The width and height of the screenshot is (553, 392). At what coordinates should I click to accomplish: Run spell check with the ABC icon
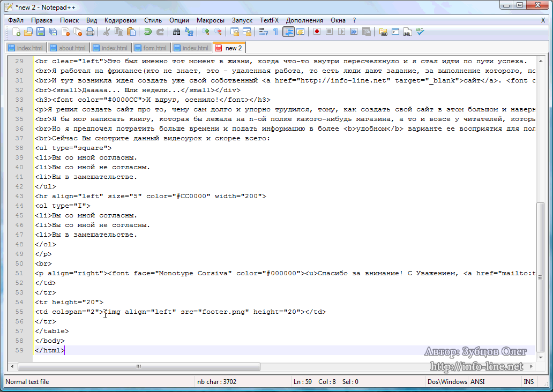pos(420,32)
